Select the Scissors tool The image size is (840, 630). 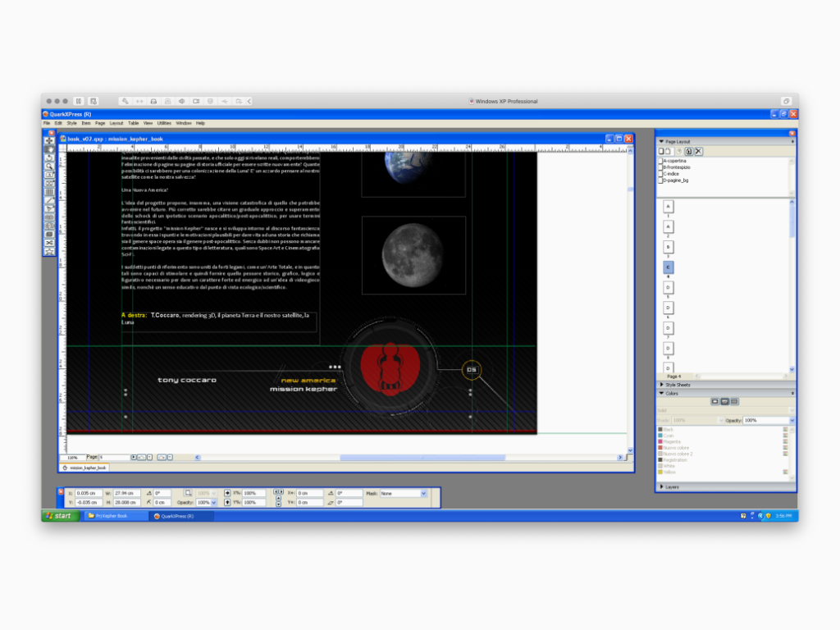click(49, 243)
